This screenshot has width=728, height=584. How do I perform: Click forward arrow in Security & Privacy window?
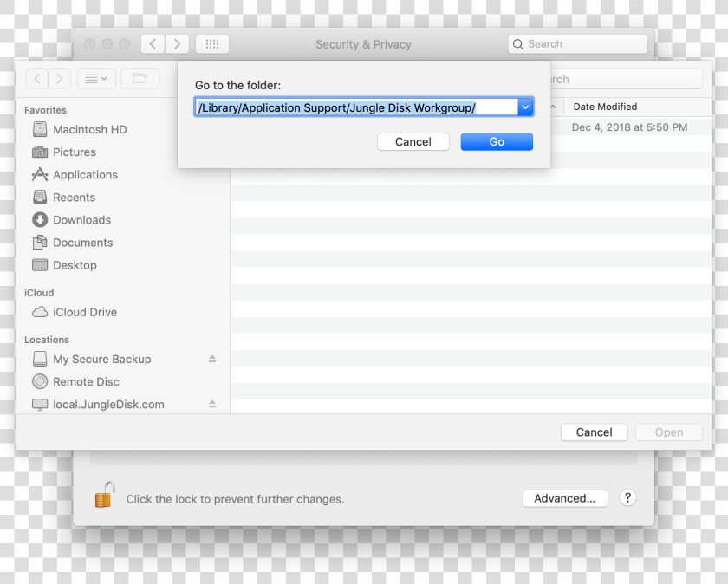coord(177,44)
